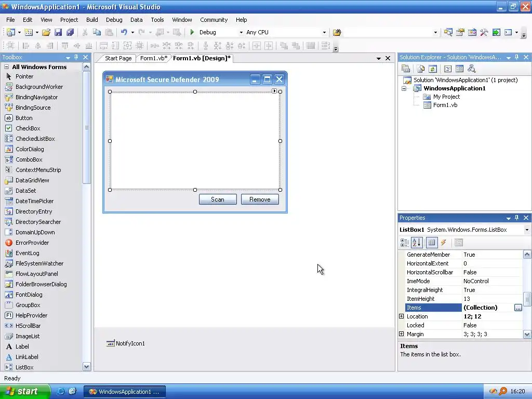Open the Find combo box dropdown arrow

436,33
